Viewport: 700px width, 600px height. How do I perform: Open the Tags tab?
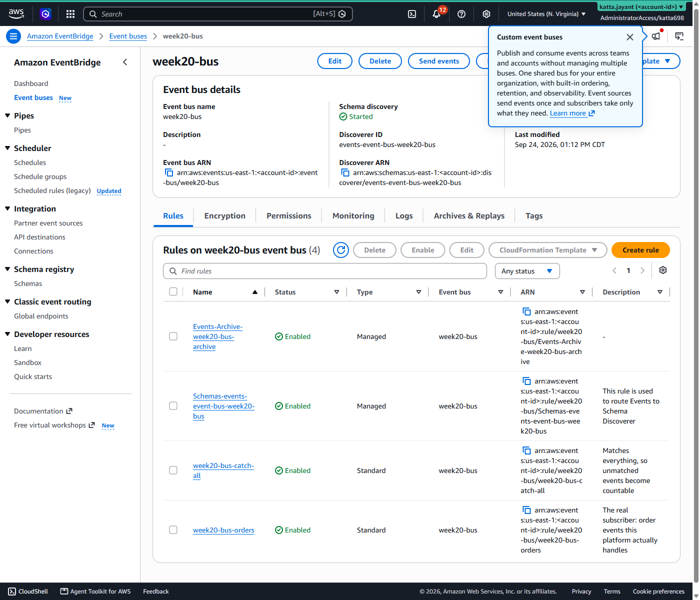534,215
